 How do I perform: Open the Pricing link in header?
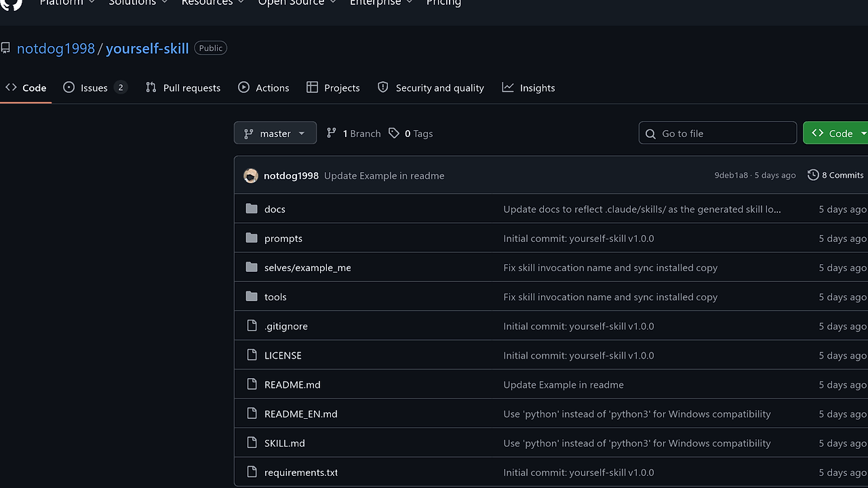pyautogui.click(x=443, y=3)
